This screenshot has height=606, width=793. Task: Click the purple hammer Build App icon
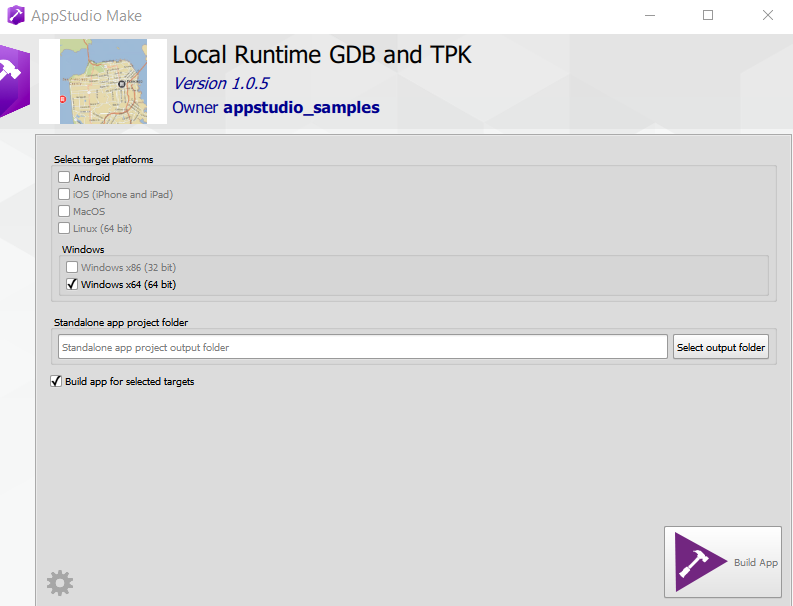coord(701,562)
